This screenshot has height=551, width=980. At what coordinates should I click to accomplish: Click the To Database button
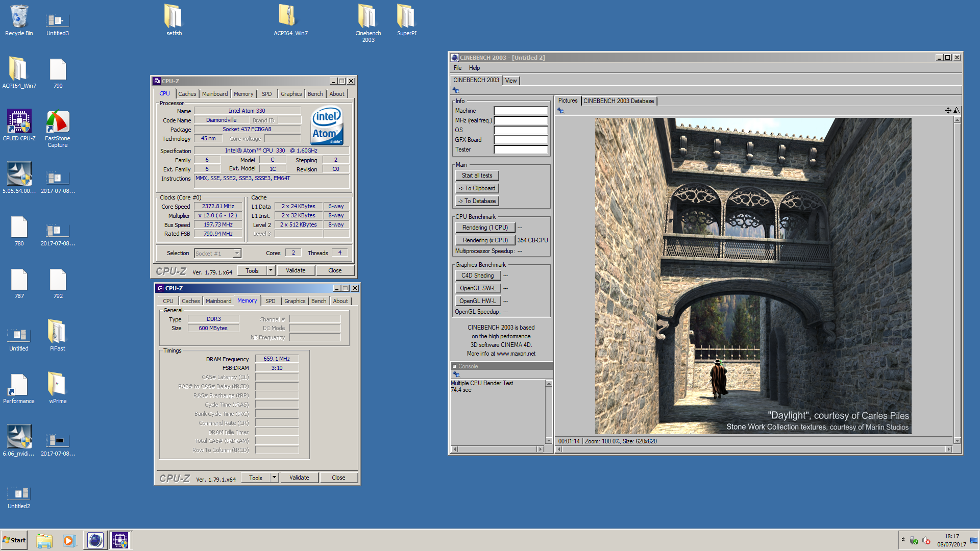(477, 201)
